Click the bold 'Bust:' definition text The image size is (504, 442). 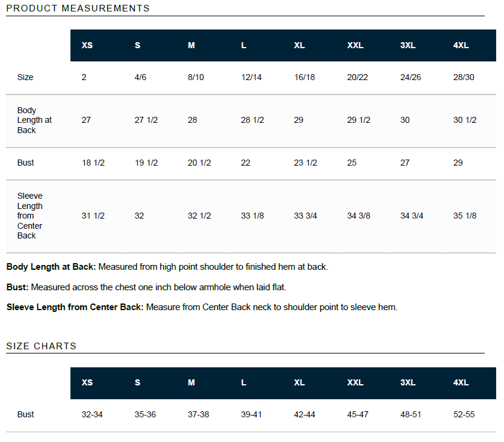(17, 287)
